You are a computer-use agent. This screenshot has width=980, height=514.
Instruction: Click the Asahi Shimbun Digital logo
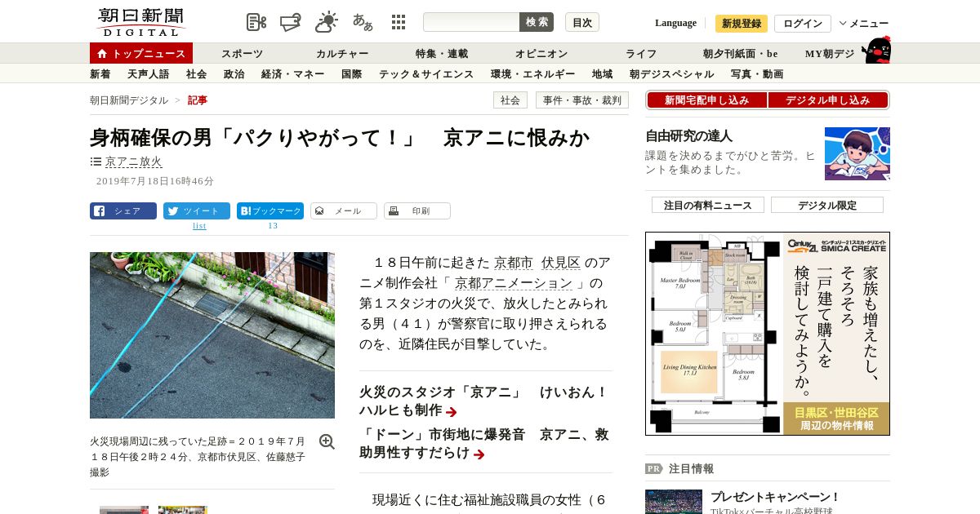tap(140, 22)
